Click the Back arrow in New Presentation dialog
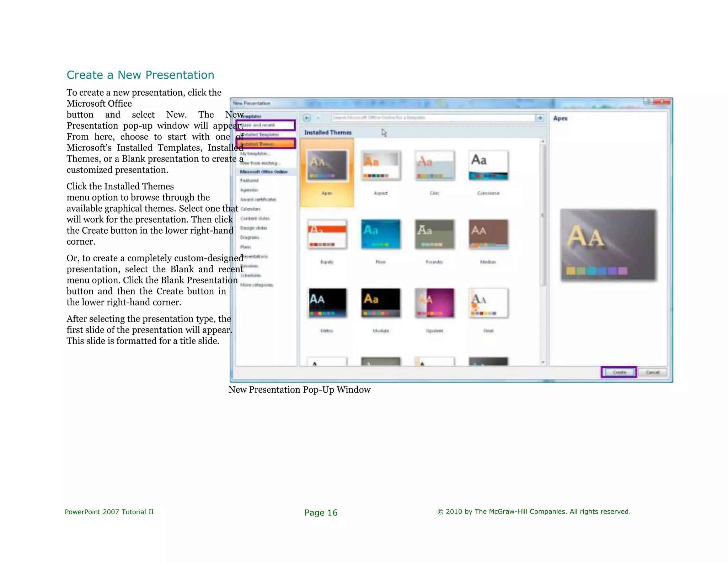The image size is (728, 563). point(307,118)
